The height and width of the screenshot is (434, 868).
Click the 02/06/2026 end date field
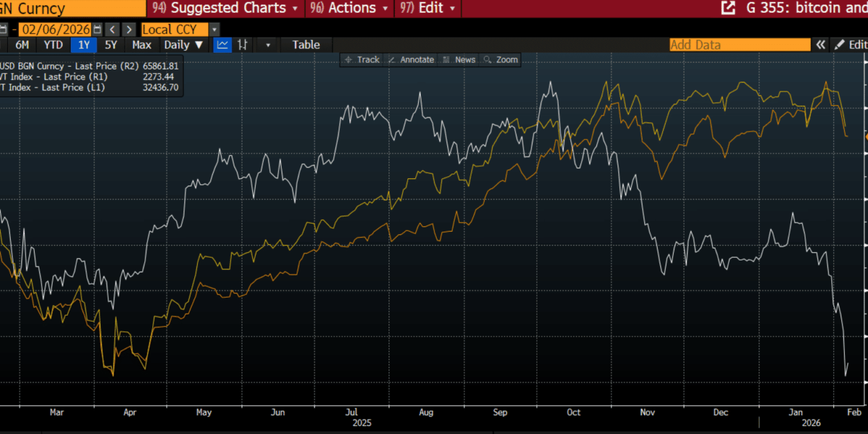55,29
